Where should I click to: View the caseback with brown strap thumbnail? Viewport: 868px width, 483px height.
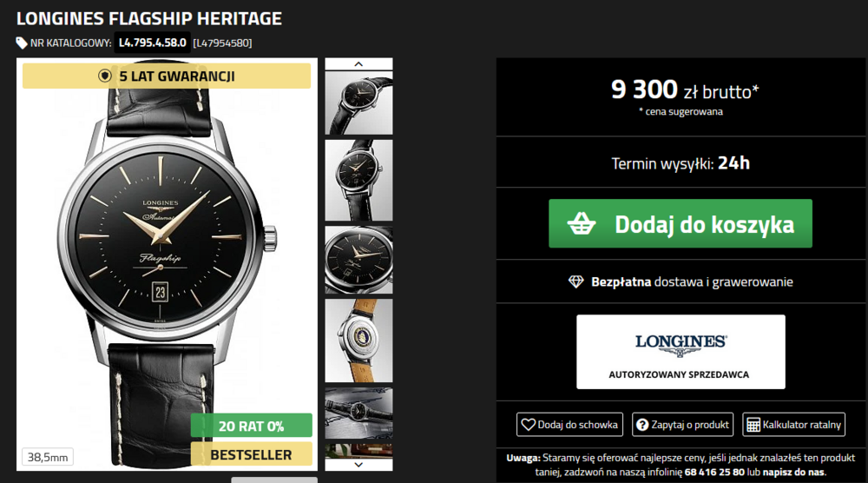pos(358,341)
